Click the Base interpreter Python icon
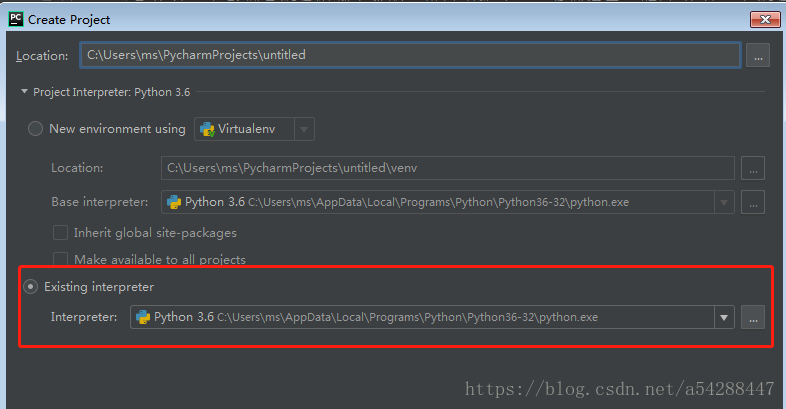The height and width of the screenshot is (409, 786). point(174,202)
